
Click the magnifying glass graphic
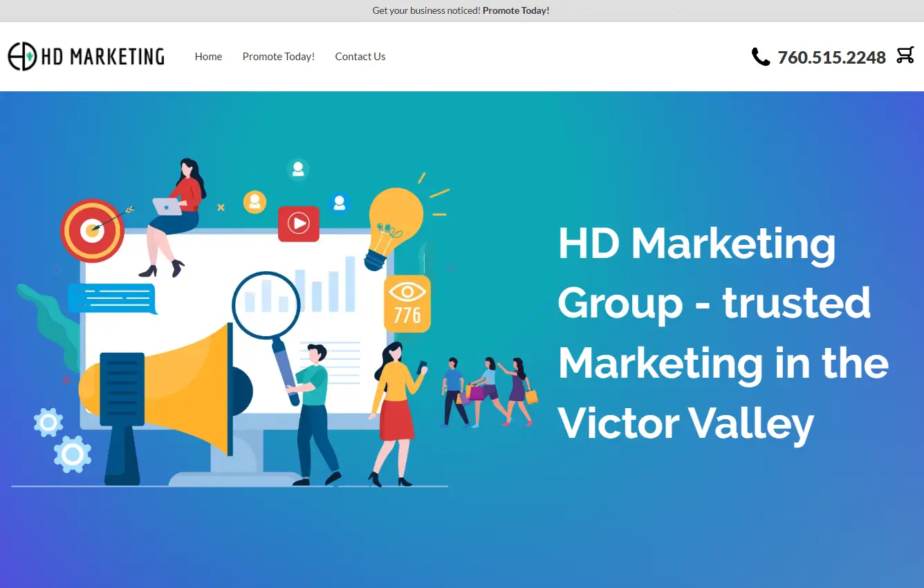[x=267, y=305]
